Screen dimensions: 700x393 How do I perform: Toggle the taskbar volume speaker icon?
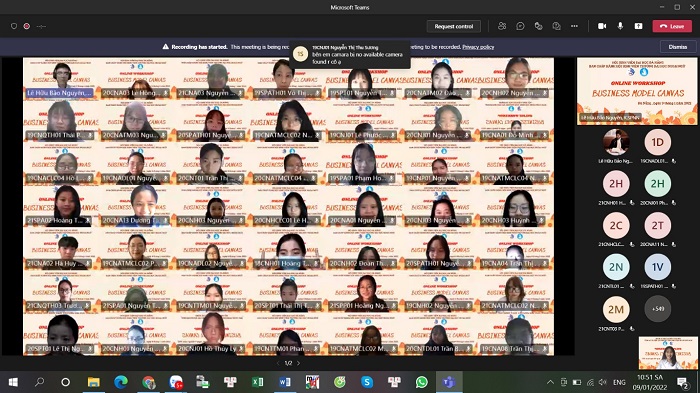coord(603,382)
